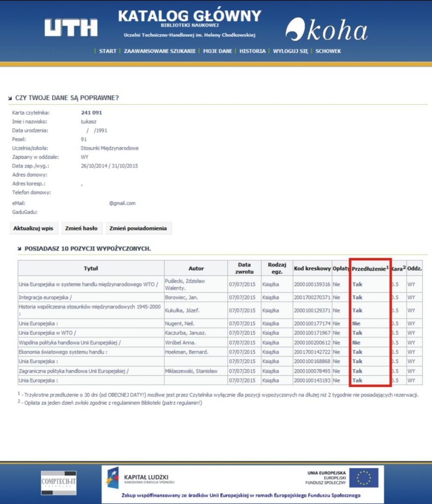
Task: Click barcode 2000100200612
Action: click(312, 343)
